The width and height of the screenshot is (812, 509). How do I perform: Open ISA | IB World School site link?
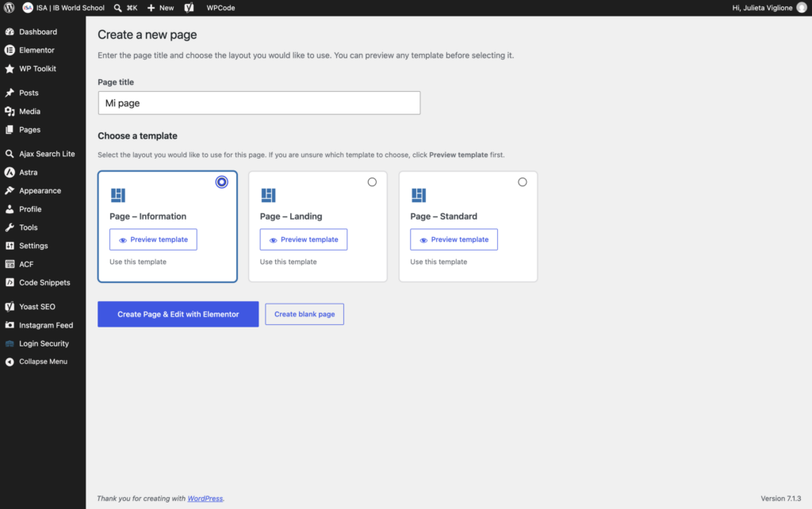[x=63, y=8]
